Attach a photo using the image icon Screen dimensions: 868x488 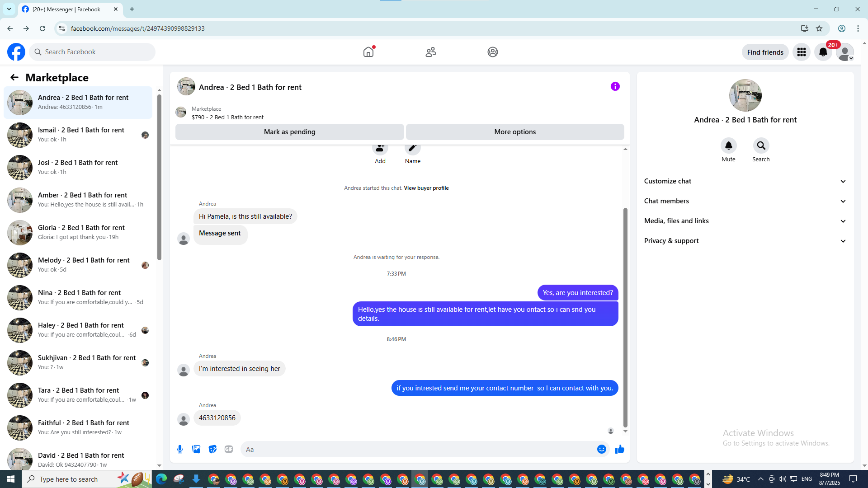[x=196, y=449]
